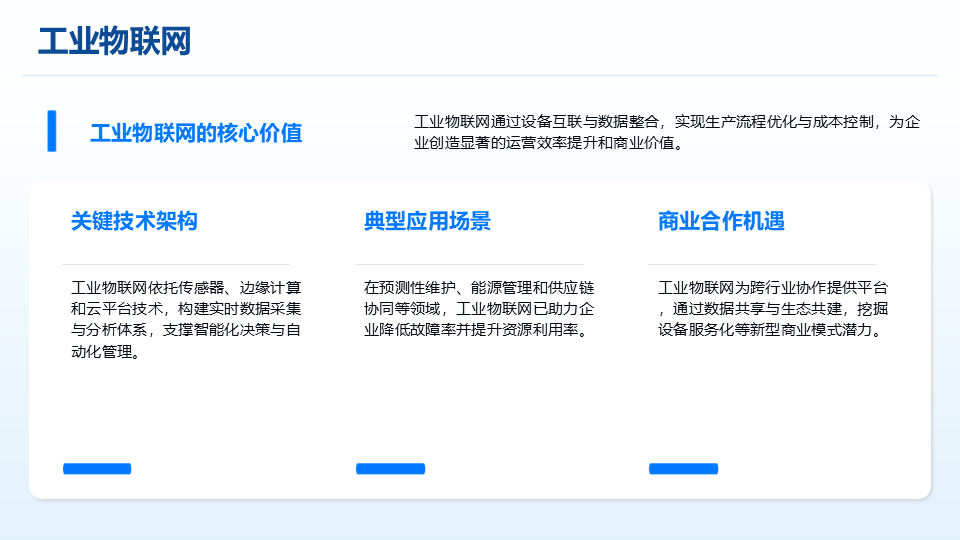The height and width of the screenshot is (540, 960).
Task: Select the intro paragraph about 设备互联与数据整合
Action: pyautogui.click(x=665, y=132)
